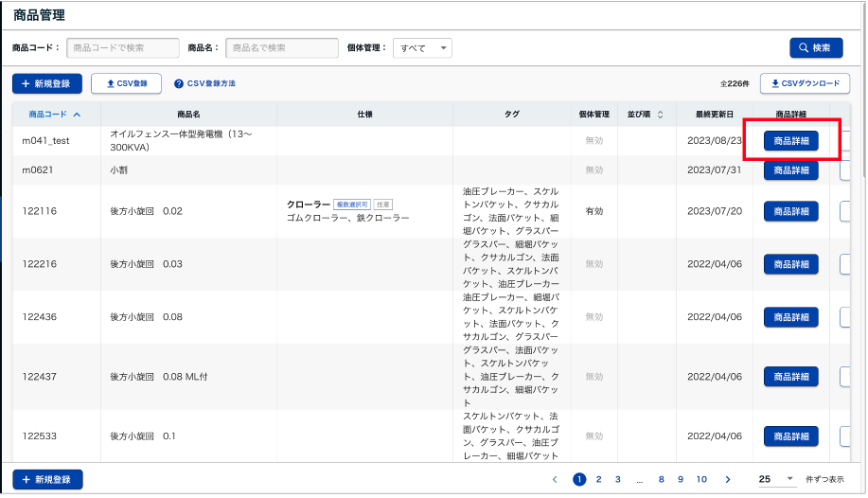868x498 pixels.
Task: Open the CSV登録方法 help link
Action: (204, 83)
